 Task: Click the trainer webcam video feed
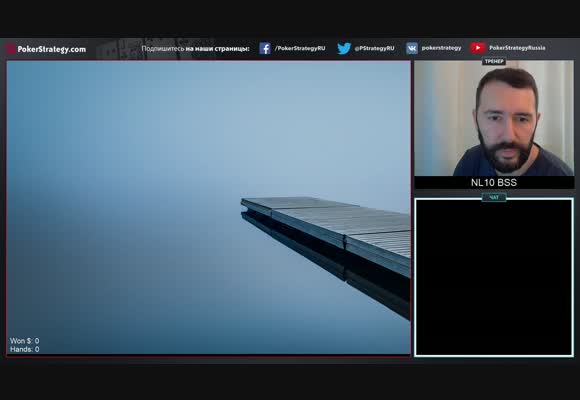pyautogui.click(x=494, y=118)
